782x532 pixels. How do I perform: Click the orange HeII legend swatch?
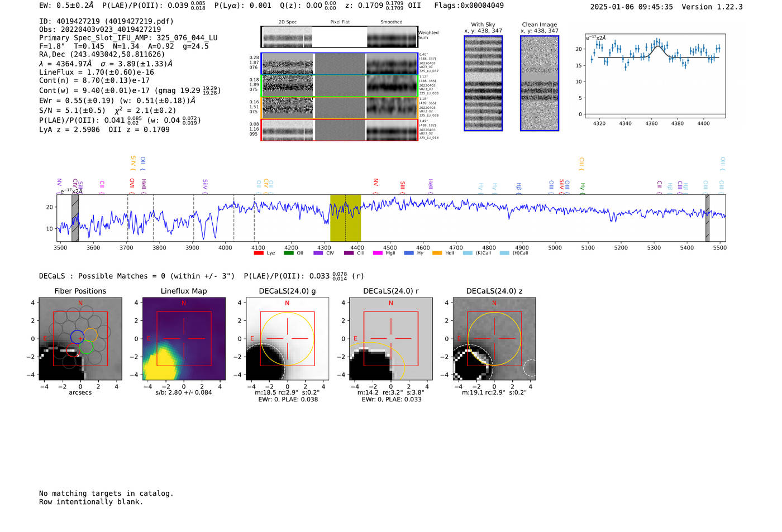437,253
